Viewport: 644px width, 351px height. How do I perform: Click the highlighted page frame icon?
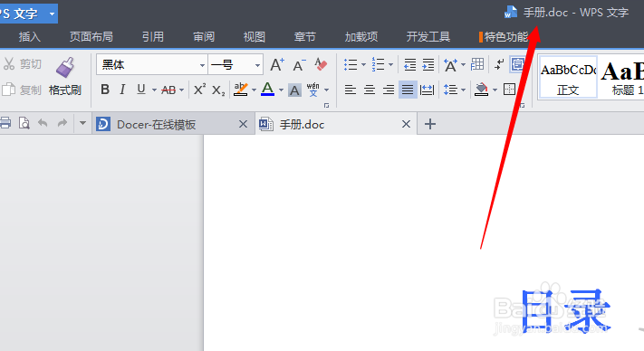[517, 64]
